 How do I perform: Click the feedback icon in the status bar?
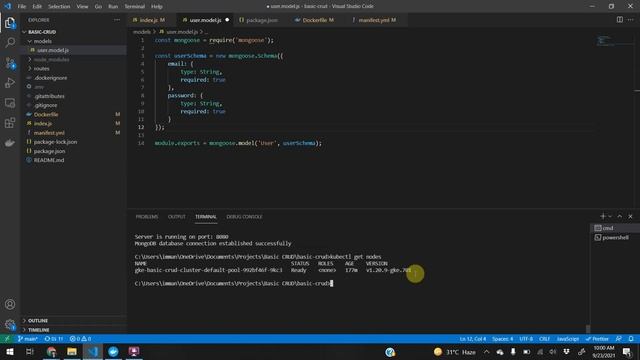619,339
